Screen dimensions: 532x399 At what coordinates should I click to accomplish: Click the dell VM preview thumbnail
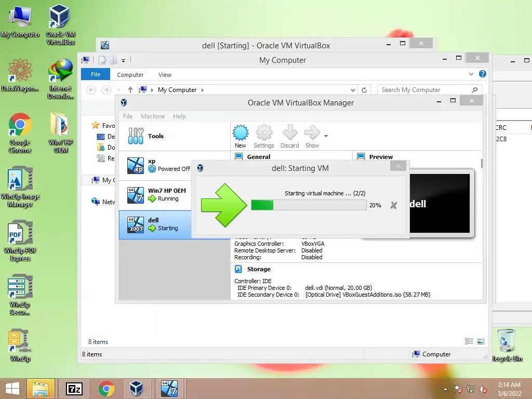click(440, 204)
